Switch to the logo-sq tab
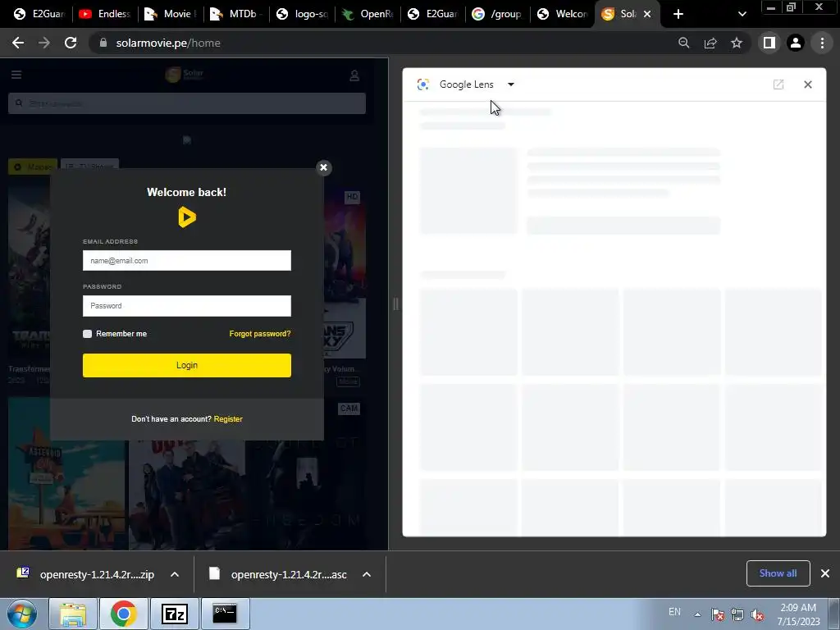 tap(302, 14)
